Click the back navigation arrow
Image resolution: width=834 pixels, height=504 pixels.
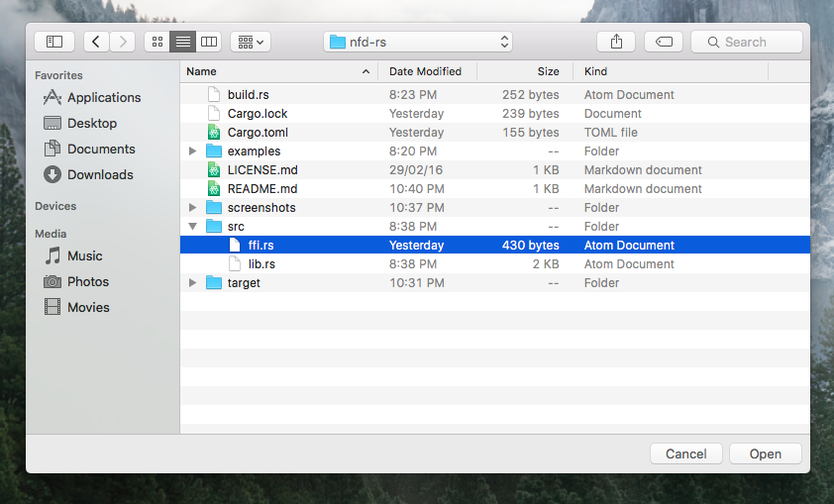coord(96,42)
